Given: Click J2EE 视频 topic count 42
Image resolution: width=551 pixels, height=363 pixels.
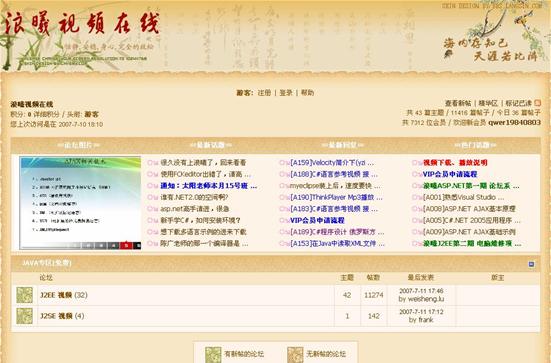Looking at the screenshot, I should pyautogui.click(x=347, y=295).
